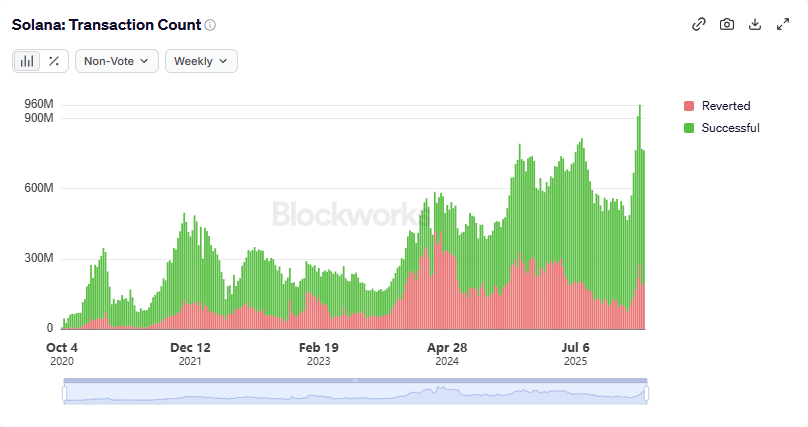Open the Non-Vote dropdown
The width and height of the screenshot is (808, 427).
[x=117, y=61]
